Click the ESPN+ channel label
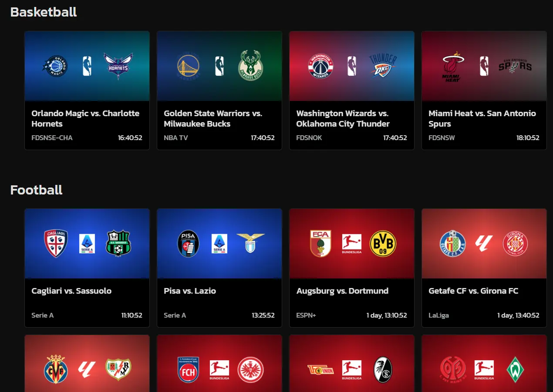 (306, 315)
